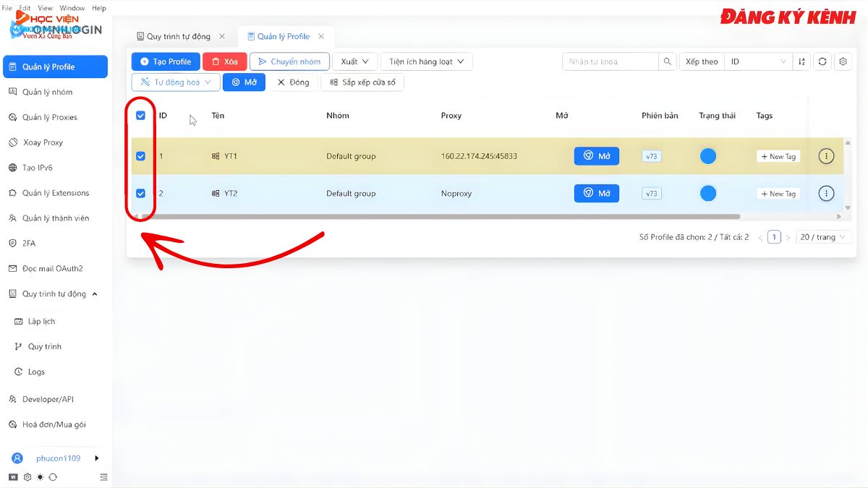Open the Quản lý Profile section

54,66
